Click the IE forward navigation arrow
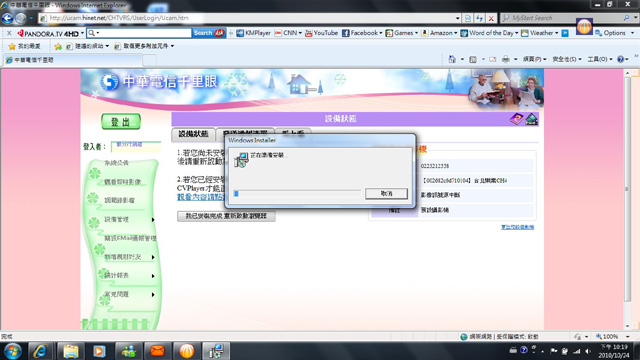 21,18
